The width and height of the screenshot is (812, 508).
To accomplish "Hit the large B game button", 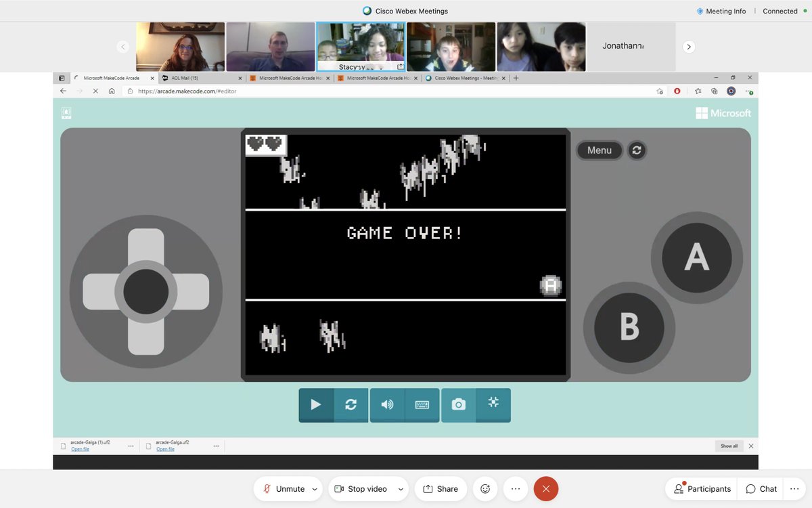I will (629, 327).
